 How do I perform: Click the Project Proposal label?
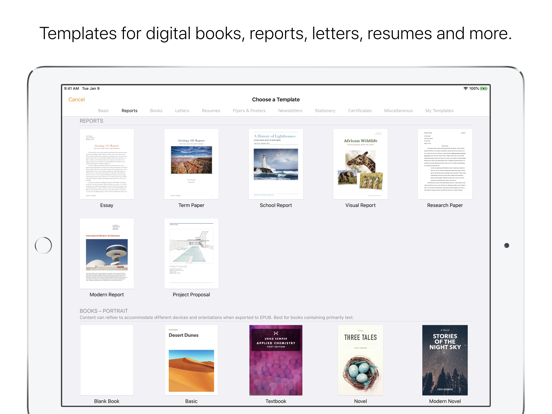pyautogui.click(x=191, y=295)
